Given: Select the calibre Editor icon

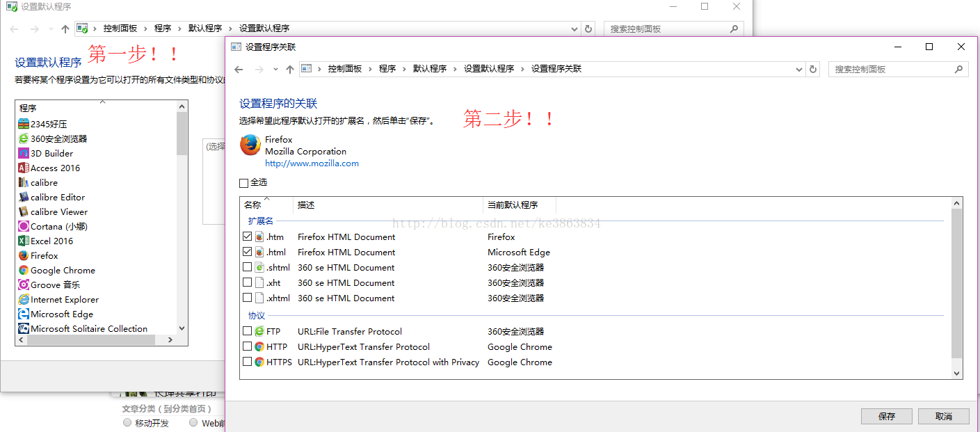Looking at the screenshot, I should tap(24, 197).
